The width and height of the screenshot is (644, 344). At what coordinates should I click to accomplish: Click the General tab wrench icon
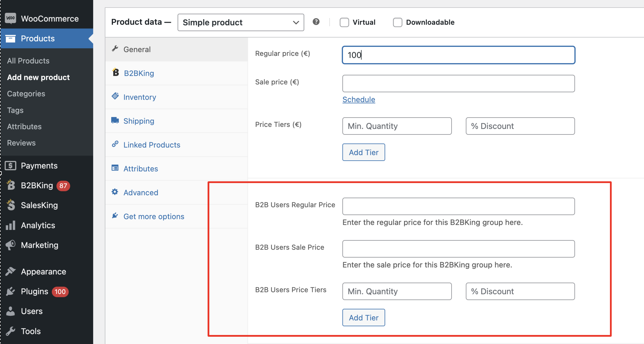point(115,49)
